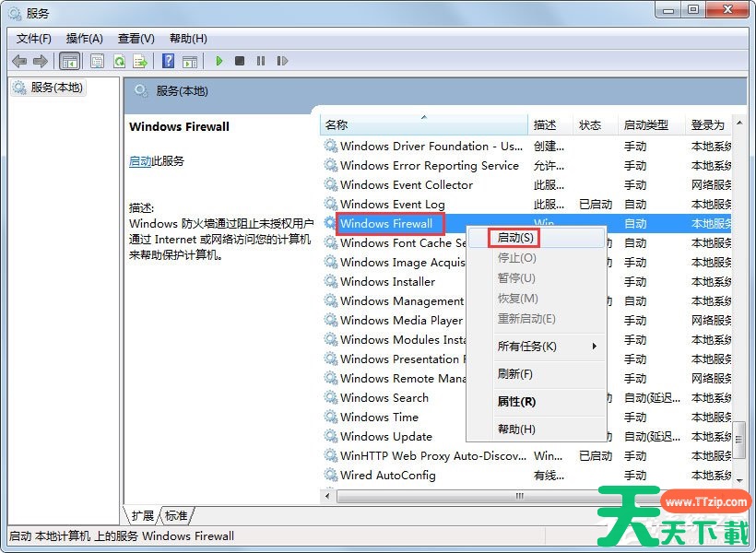The width and height of the screenshot is (756, 553).
Task: Sort by the 启动类型 column header
Action: (652, 124)
